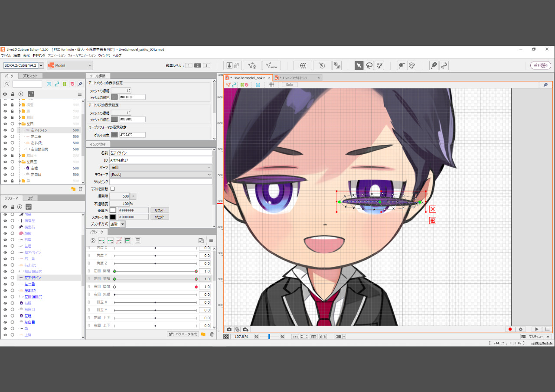Toggle lock circle for 左白目 in Deformer list

point(13,322)
